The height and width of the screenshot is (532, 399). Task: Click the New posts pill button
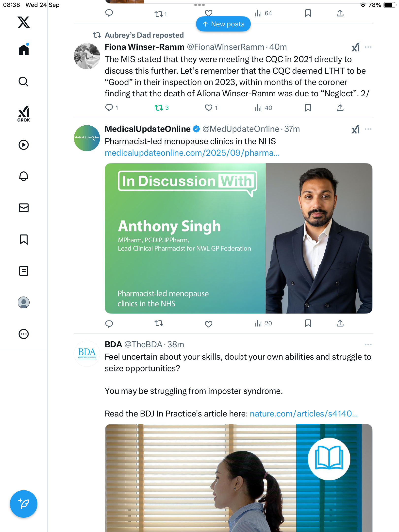click(x=223, y=24)
